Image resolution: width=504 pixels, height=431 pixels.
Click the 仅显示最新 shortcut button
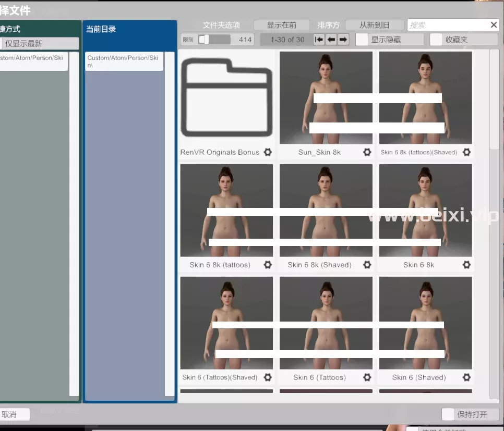click(40, 44)
